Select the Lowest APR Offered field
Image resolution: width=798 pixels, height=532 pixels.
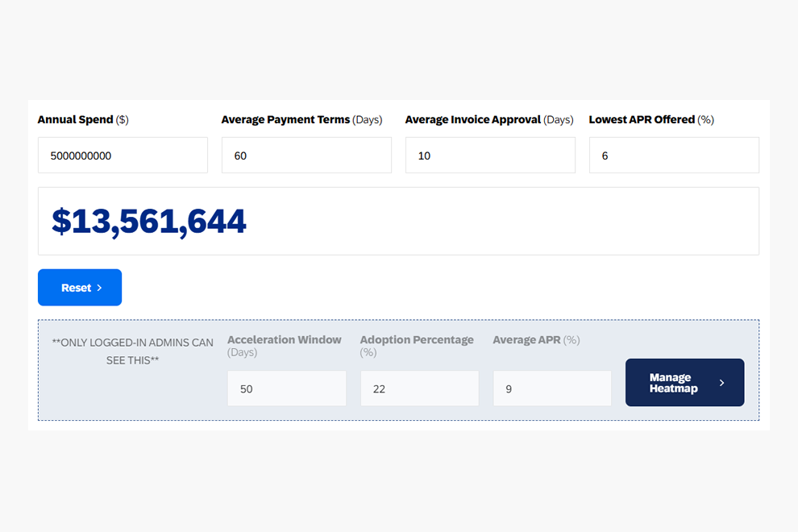(674, 155)
